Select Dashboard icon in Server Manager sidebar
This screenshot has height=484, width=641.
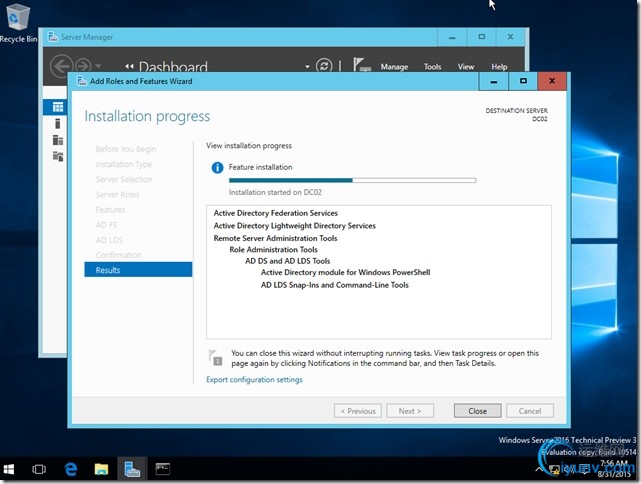pyautogui.click(x=58, y=107)
